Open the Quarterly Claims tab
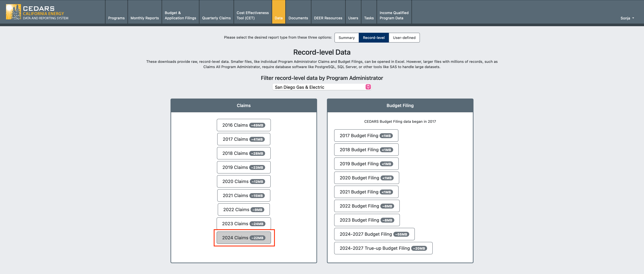This screenshot has width=644, height=274. [x=216, y=18]
